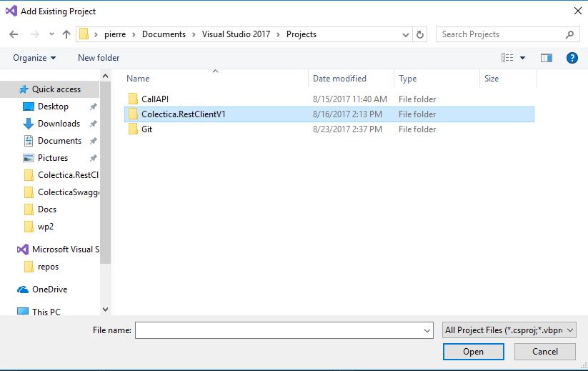The image size is (588, 371).
Task: Expand the chevron after pierre breadcrumb
Action: [x=134, y=34]
